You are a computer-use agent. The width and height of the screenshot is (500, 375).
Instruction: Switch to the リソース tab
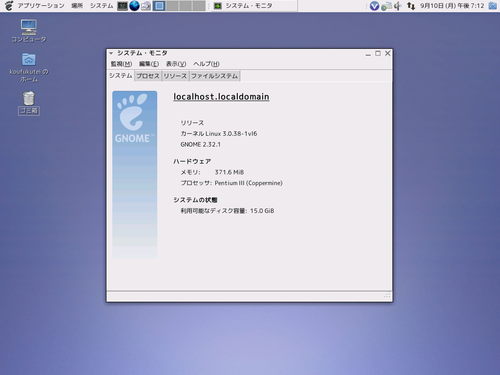175,76
